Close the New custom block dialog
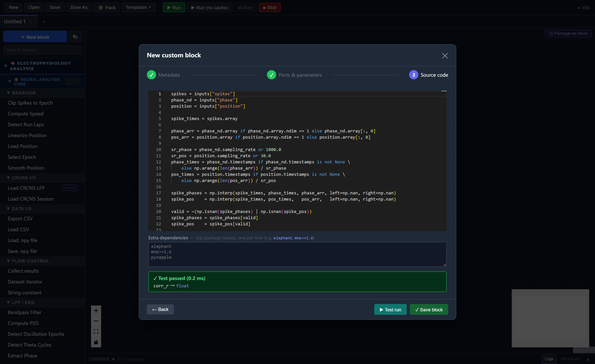Image resolution: width=595 pixels, height=364 pixels. click(445, 56)
